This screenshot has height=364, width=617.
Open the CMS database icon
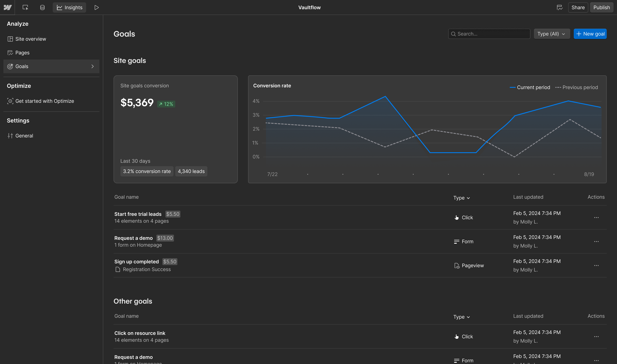click(x=42, y=7)
